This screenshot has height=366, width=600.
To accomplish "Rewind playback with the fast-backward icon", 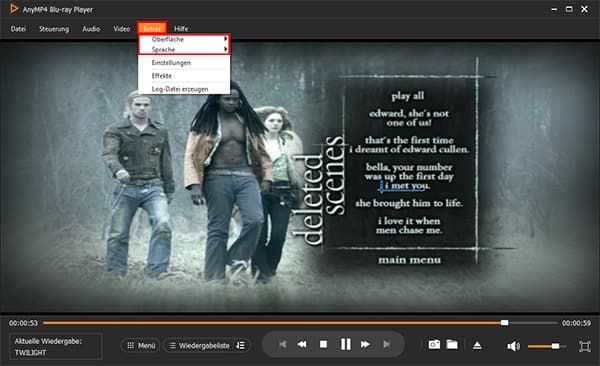I will point(302,345).
